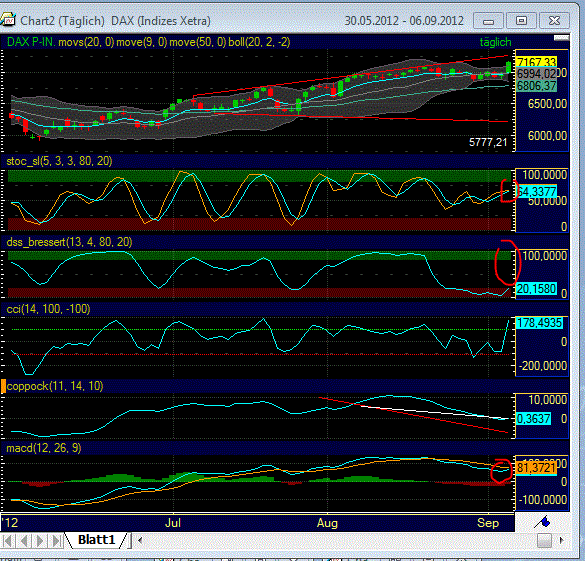Viewport: 585px width, 561px height.
Task: Click the -100,0000 axis label in the macd panel
Action: click(543, 499)
